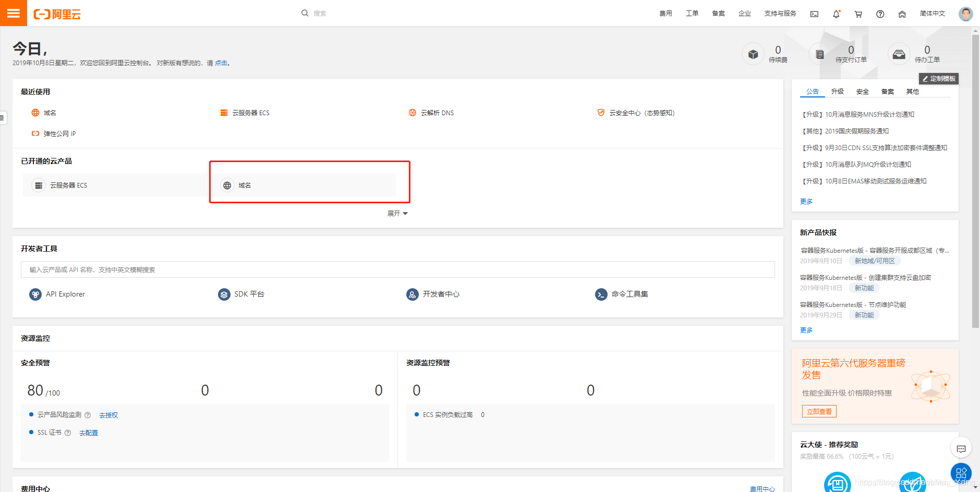
Task: Click the 域名 globe icon in 最近使用
Action: (x=35, y=113)
